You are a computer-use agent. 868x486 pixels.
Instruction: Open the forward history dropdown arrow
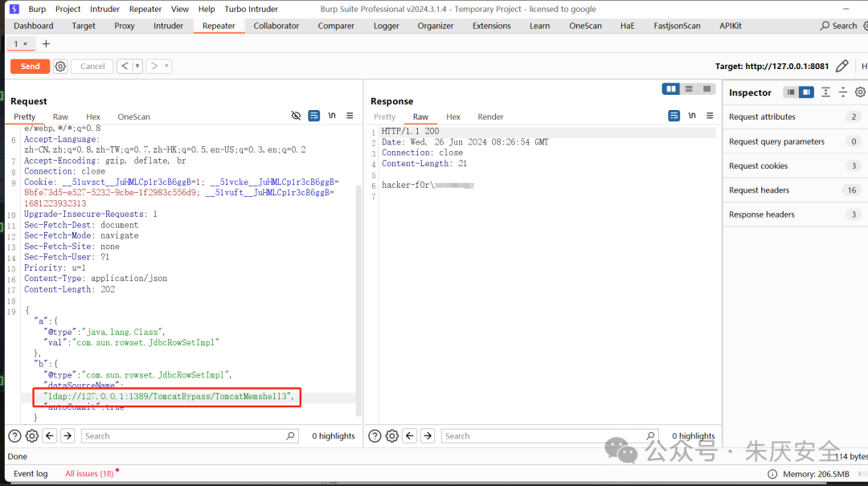click(166, 67)
